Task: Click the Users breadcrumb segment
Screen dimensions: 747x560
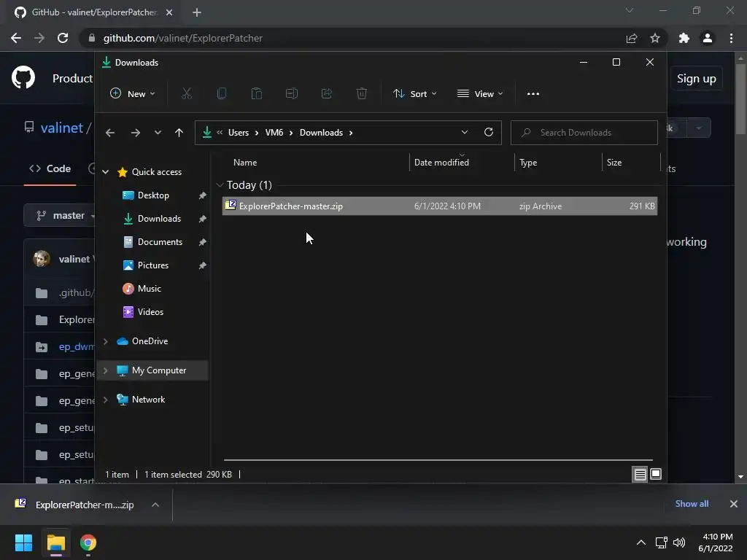Action: click(x=239, y=133)
